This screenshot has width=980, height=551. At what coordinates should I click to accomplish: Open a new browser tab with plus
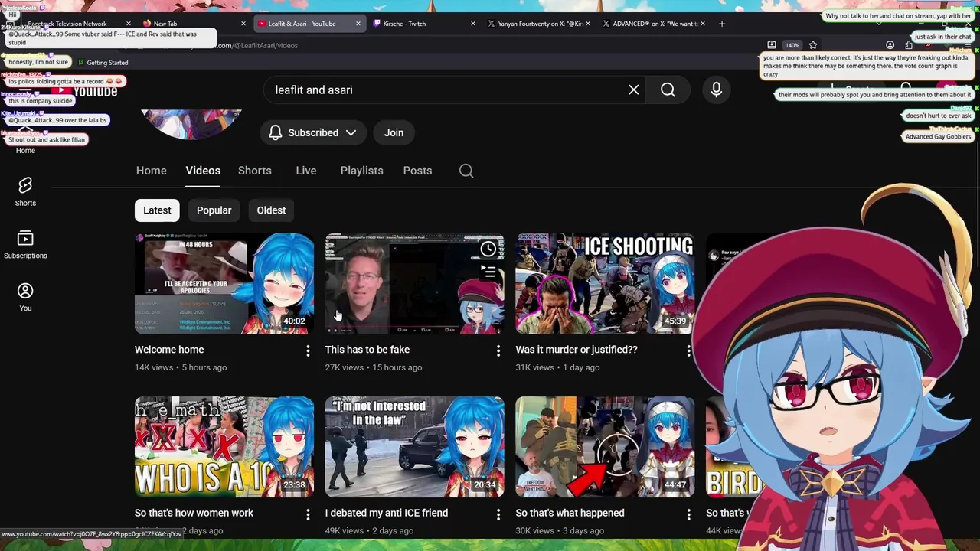[721, 24]
